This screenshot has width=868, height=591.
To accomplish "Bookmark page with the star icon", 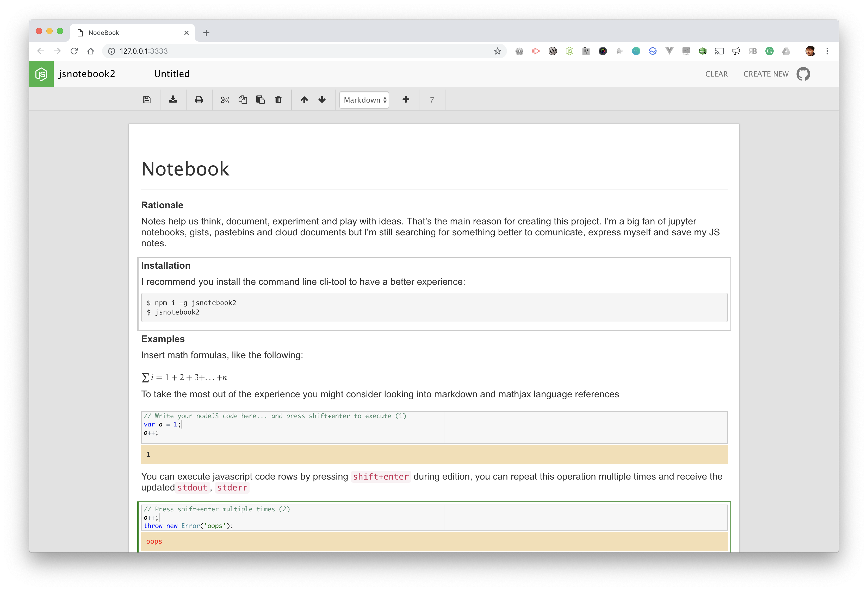I will [x=498, y=51].
